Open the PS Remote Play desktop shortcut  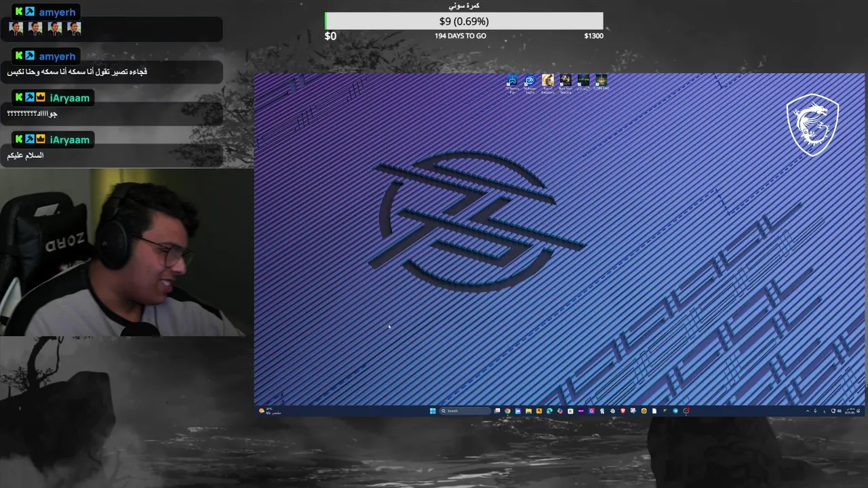[x=512, y=85]
